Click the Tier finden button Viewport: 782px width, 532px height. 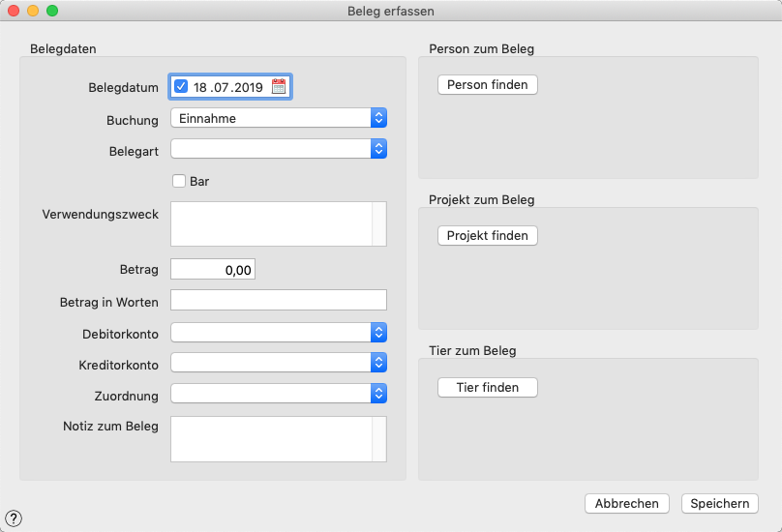pos(488,388)
